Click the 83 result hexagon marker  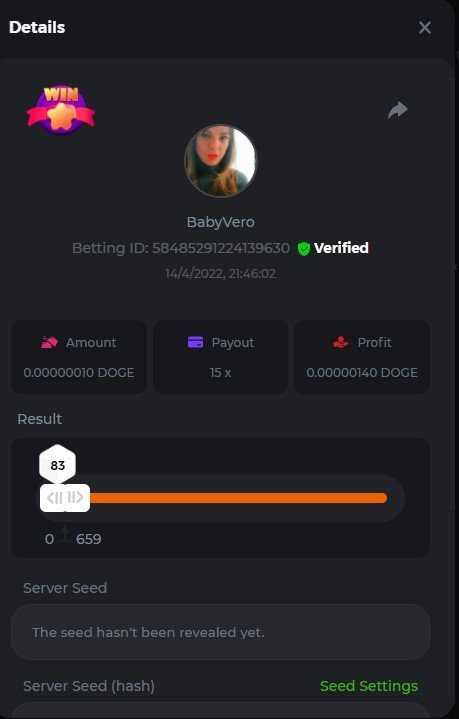(x=58, y=465)
